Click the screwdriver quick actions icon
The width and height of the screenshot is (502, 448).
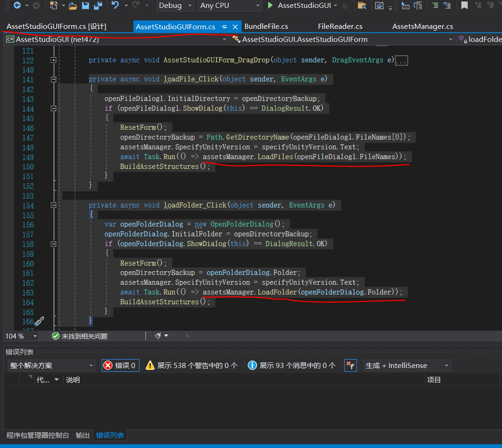click(40, 321)
